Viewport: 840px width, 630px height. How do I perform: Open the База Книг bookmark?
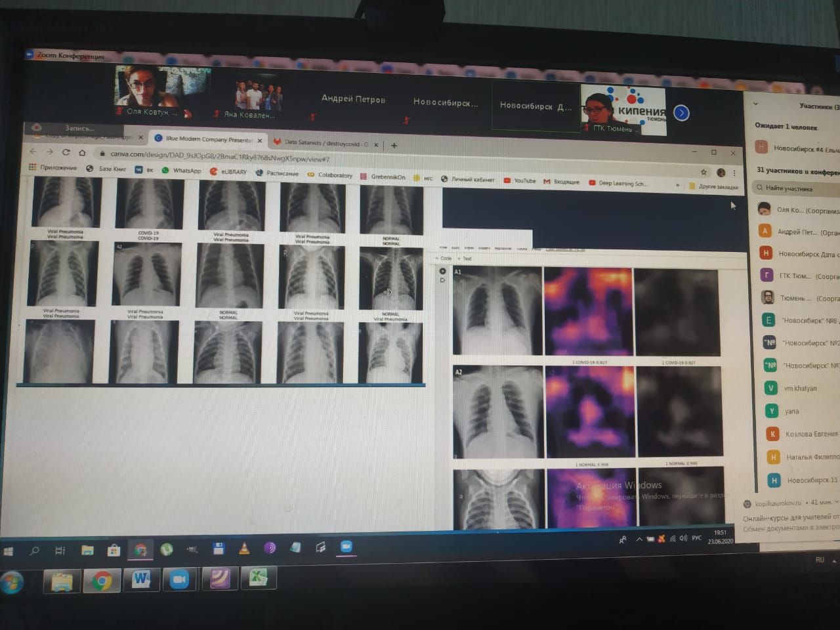[x=106, y=169]
